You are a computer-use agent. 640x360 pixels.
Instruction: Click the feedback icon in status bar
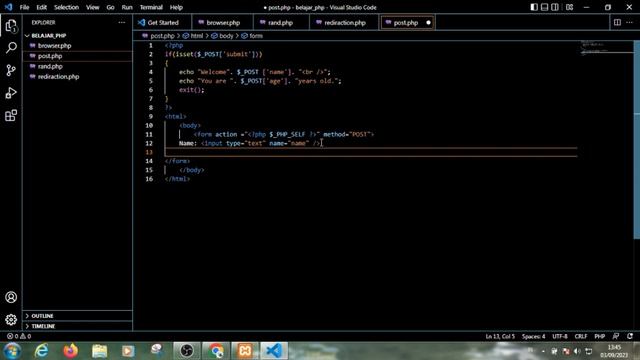click(616, 336)
